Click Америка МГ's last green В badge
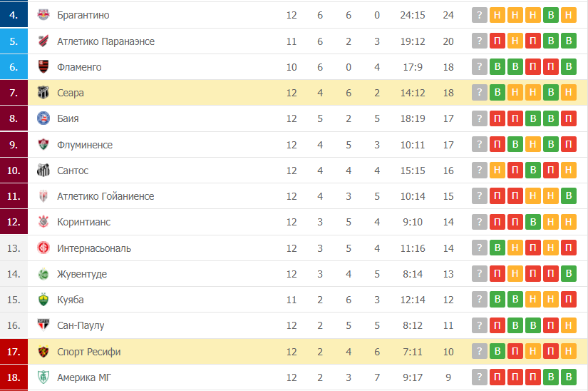 (x=569, y=377)
